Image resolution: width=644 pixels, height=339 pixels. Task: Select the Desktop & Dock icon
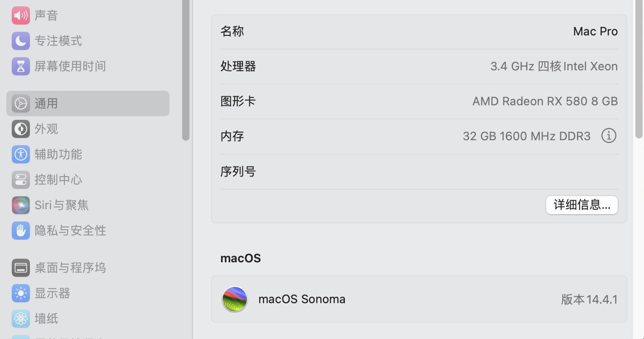click(21, 268)
